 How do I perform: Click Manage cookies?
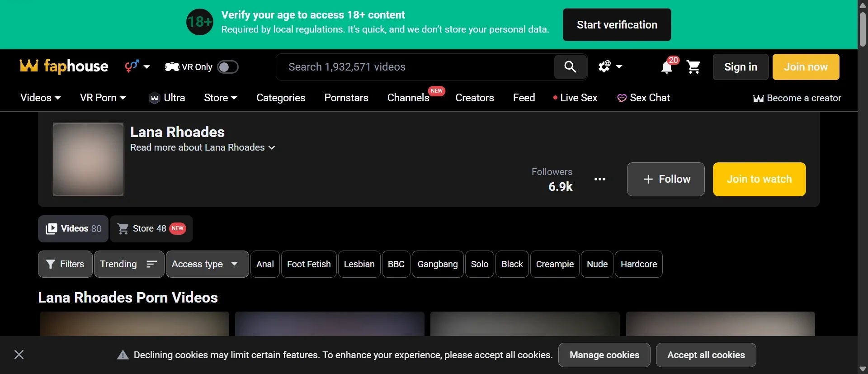(604, 355)
